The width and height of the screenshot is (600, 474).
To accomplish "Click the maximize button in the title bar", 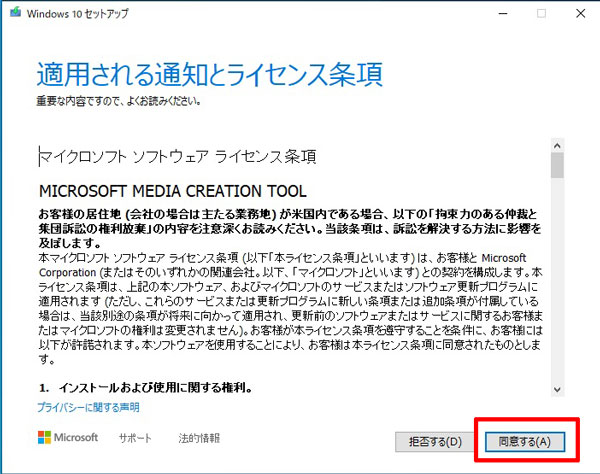I will coord(541,13).
